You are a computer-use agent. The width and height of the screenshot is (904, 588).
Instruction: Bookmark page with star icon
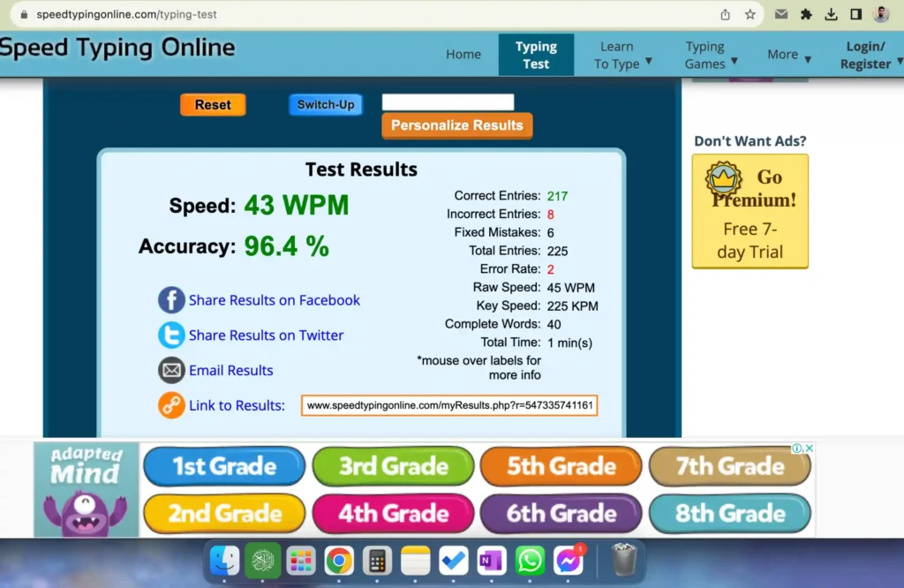pyautogui.click(x=750, y=14)
